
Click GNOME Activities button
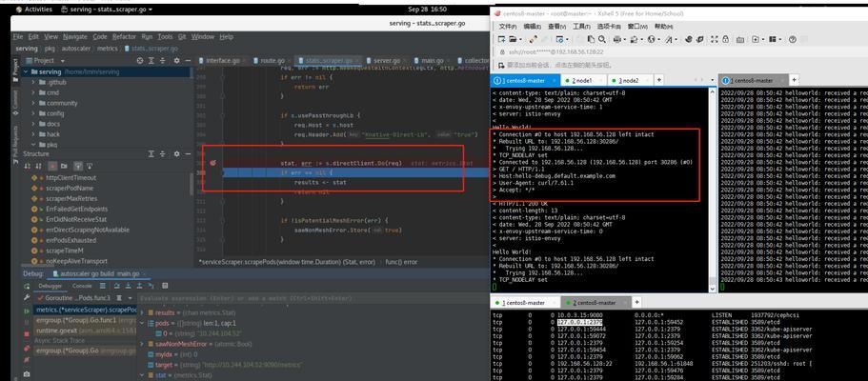(34, 10)
